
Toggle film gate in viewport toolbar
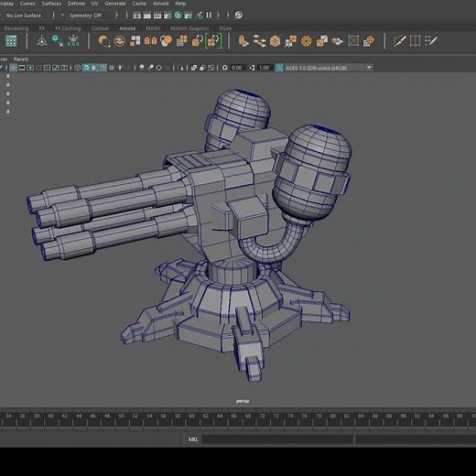click(x=22, y=68)
